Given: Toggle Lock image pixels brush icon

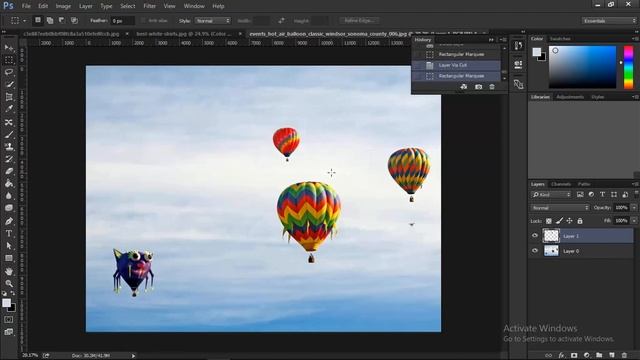Looking at the screenshot, I should click(x=559, y=221).
